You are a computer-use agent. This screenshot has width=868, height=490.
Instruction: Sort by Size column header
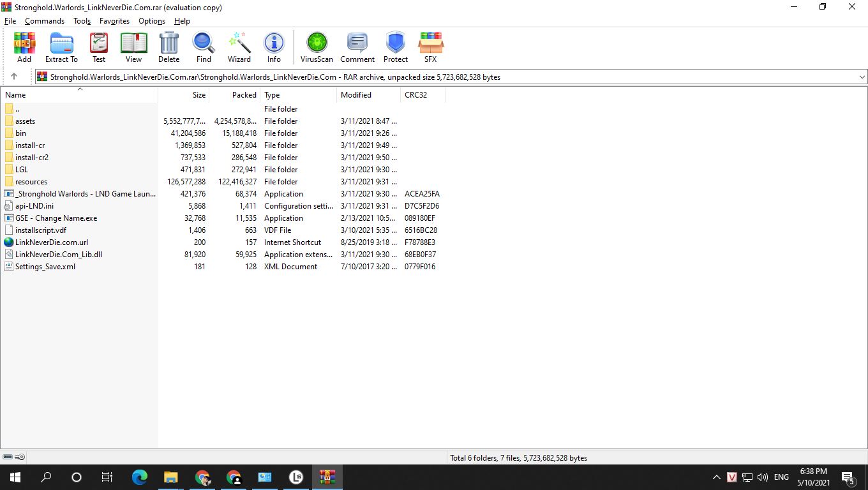point(184,95)
